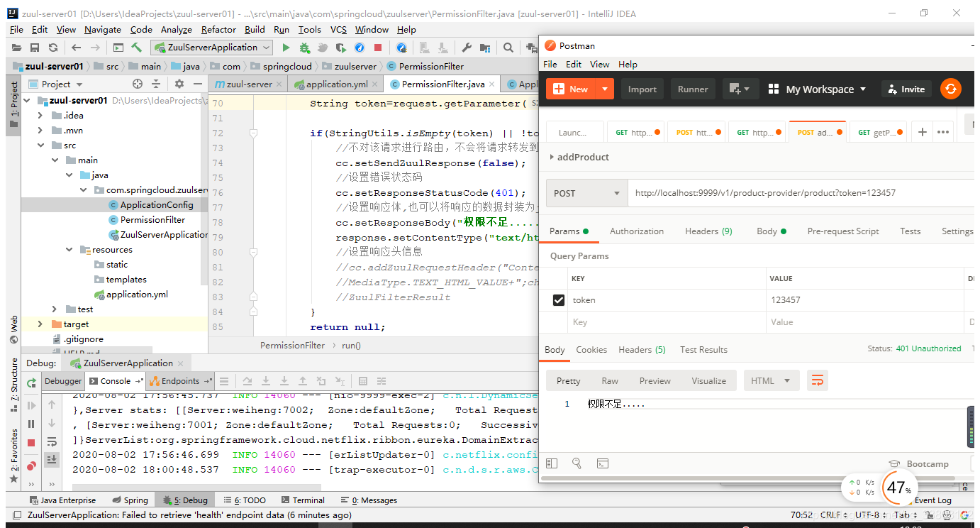Select the Visualize response view
980x528 pixels.
[x=709, y=380]
